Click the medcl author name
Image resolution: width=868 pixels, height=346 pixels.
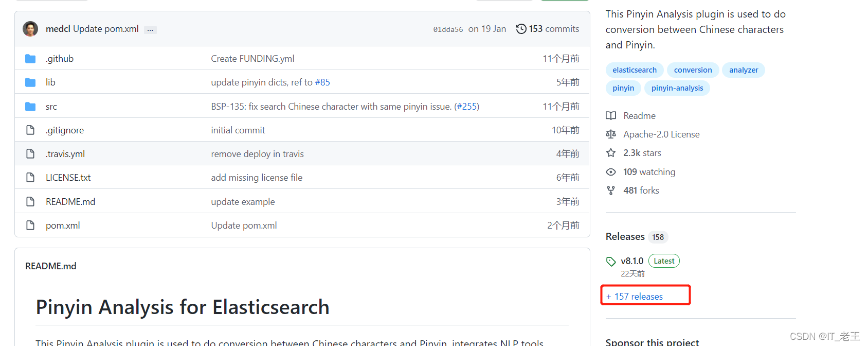point(58,29)
